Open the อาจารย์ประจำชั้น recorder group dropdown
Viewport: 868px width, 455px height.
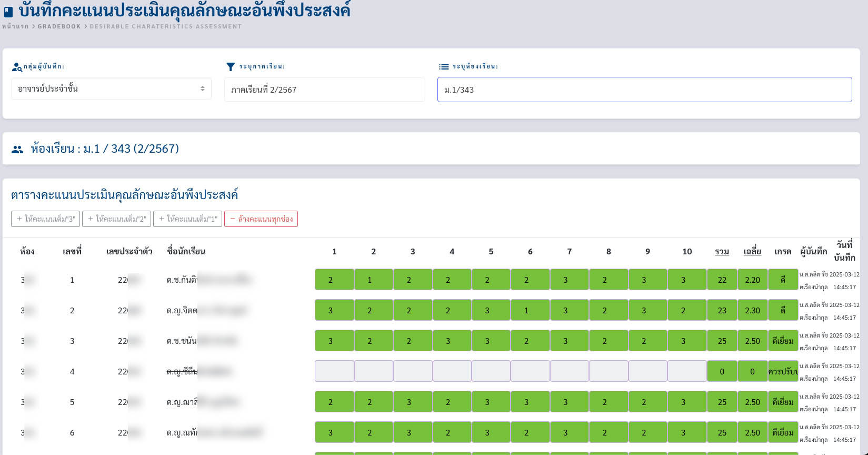coord(111,89)
